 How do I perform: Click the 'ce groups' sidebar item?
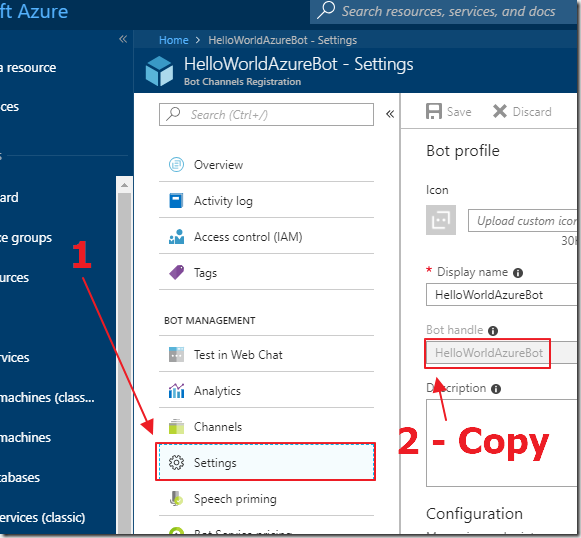(26, 238)
